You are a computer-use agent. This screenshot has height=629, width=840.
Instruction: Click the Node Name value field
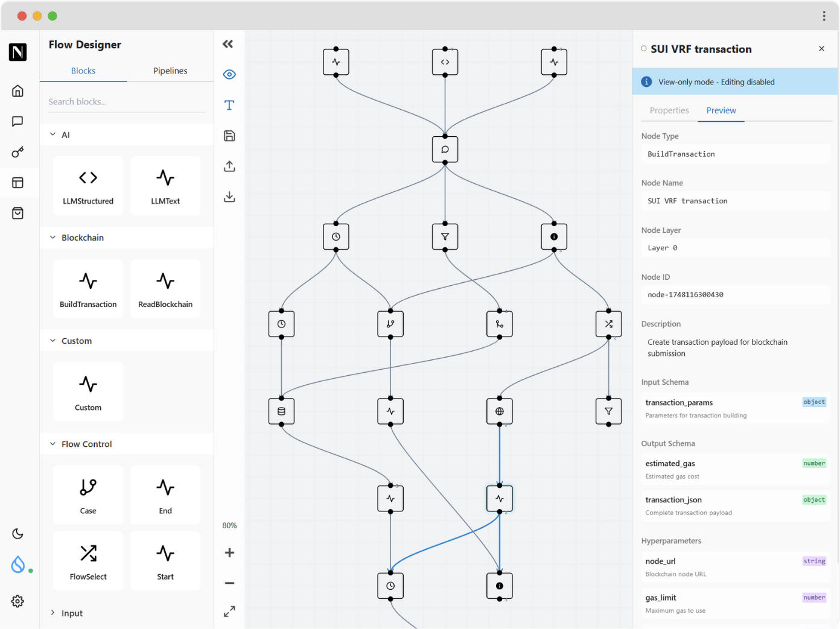tap(736, 201)
